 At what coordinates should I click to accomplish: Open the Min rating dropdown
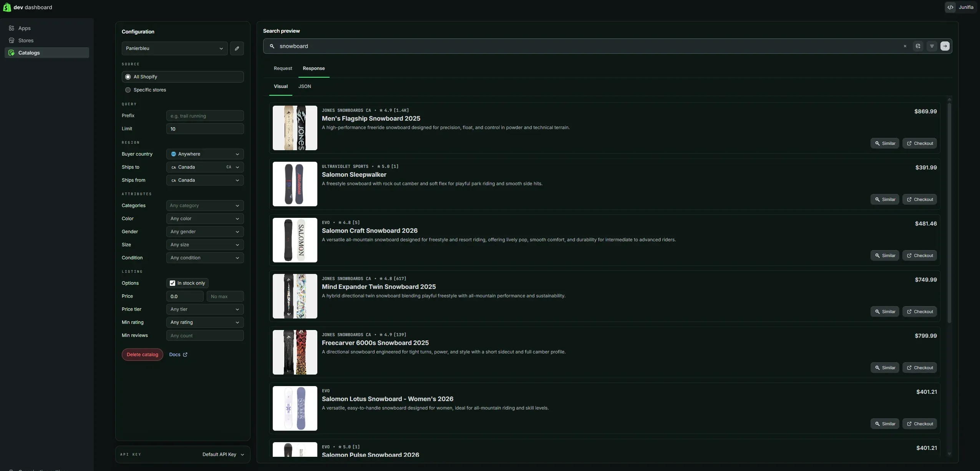coord(205,322)
